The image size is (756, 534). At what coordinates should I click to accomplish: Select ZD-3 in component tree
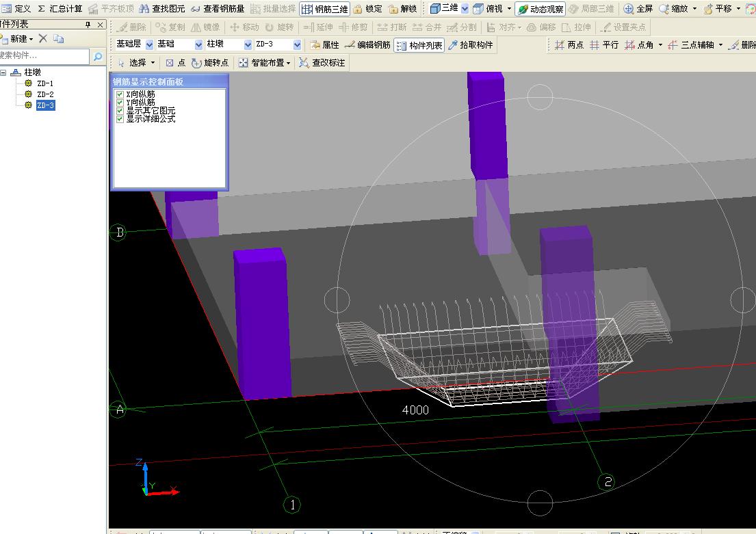(x=45, y=105)
